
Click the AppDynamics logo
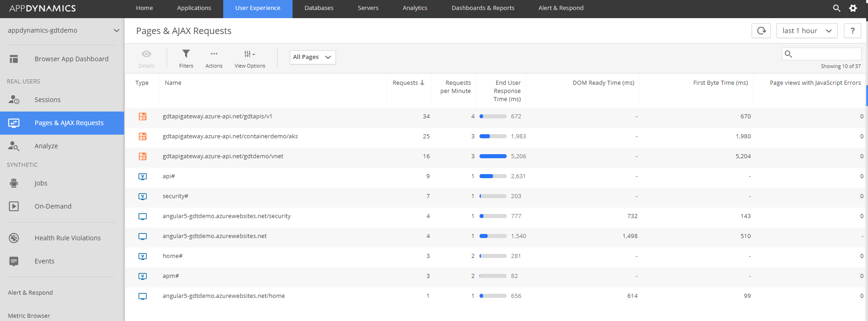click(x=43, y=8)
